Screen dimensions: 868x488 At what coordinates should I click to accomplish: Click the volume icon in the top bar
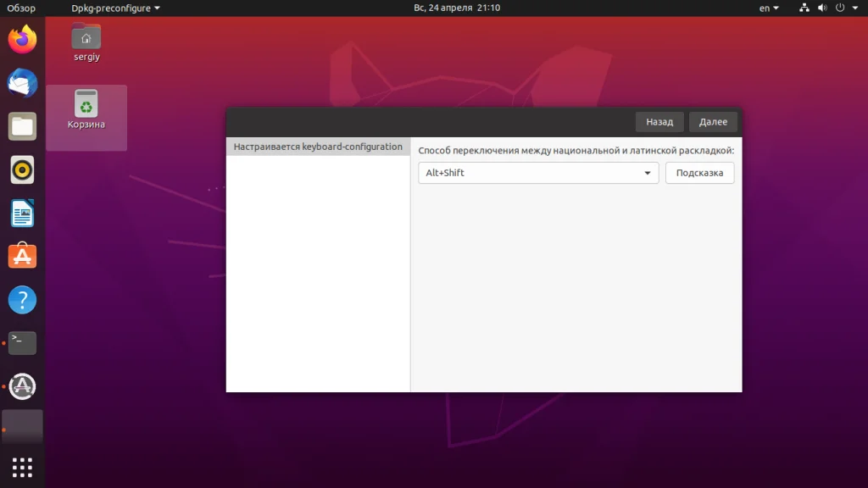[x=822, y=8]
